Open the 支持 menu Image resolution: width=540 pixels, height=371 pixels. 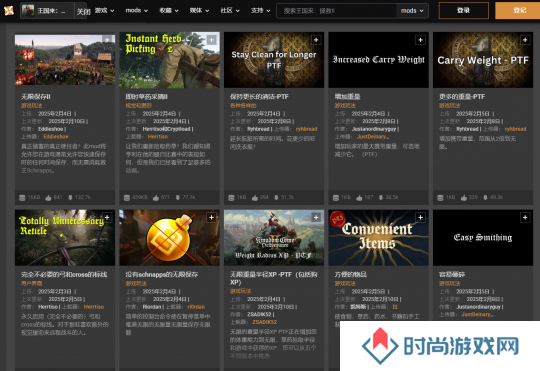(260, 11)
